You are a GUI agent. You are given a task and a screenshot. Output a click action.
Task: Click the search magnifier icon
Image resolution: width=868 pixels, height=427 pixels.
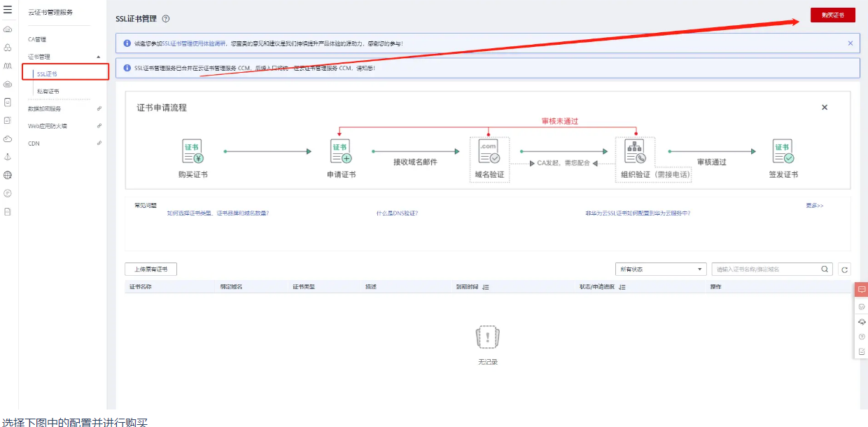point(825,269)
